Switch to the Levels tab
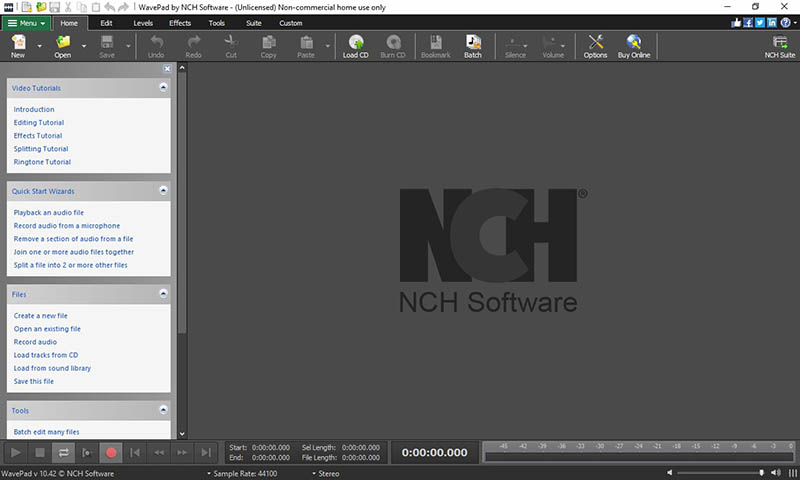The width and height of the screenshot is (800, 480). [x=143, y=22]
